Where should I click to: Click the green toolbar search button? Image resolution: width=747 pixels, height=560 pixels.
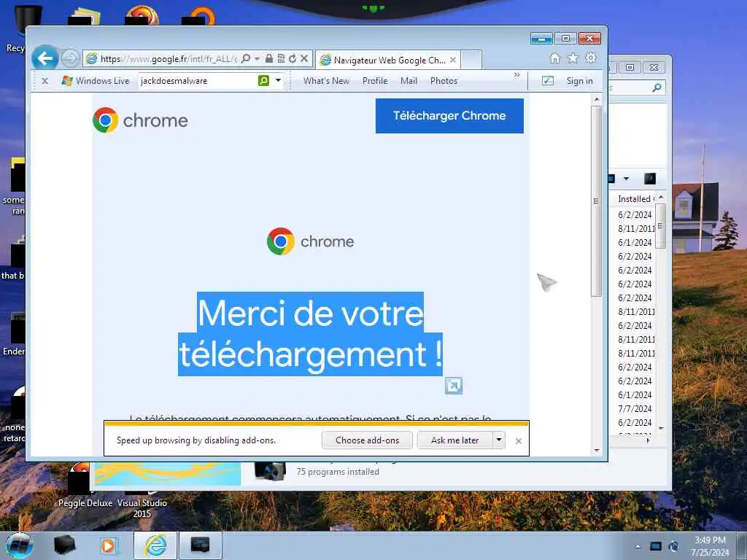[x=263, y=80]
